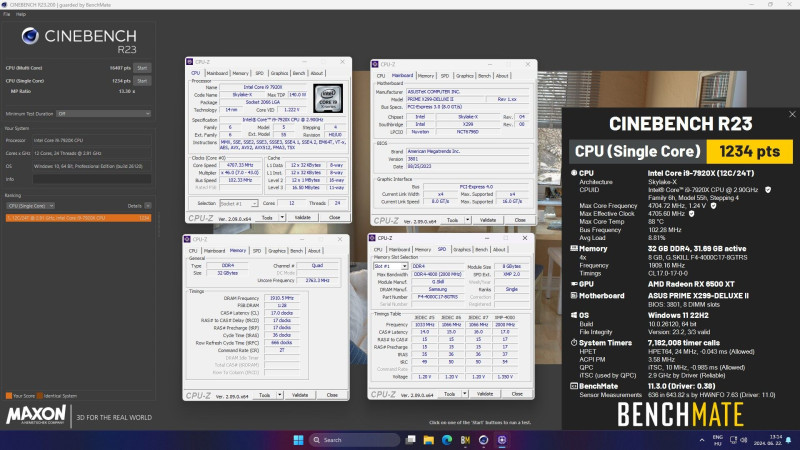Click the Identical System legend swatch
The height and width of the screenshot is (450, 800).
pos(40,395)
